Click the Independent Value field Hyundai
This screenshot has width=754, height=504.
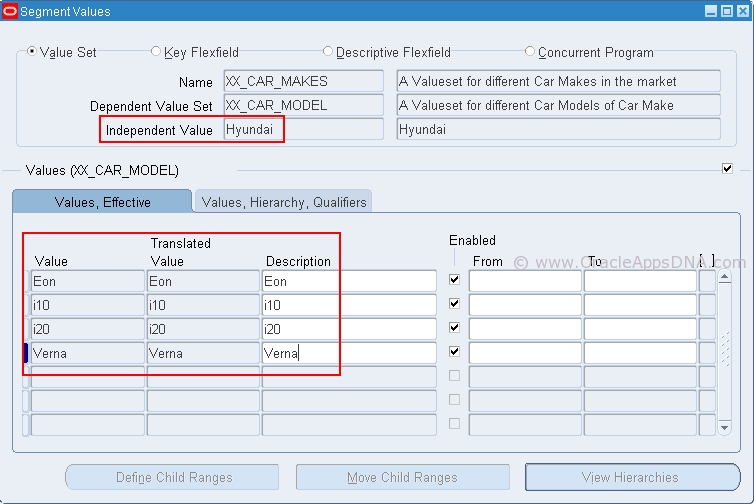pyautogui.click(x=304, y=129)
